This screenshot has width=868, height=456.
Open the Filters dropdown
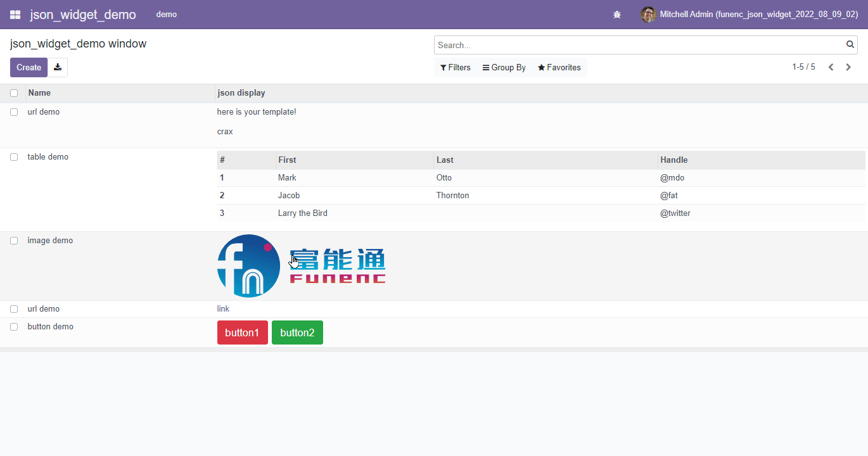(x=455, y=67)
